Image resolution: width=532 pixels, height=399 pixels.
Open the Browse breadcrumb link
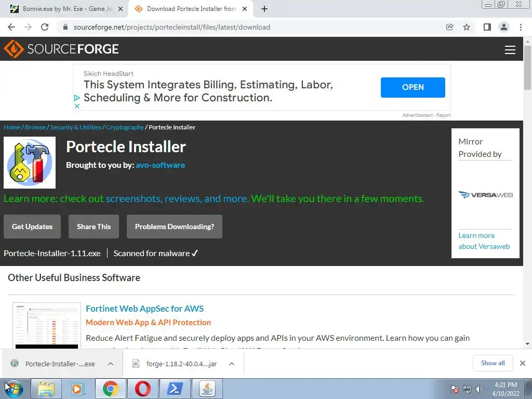tap(35, 127)
